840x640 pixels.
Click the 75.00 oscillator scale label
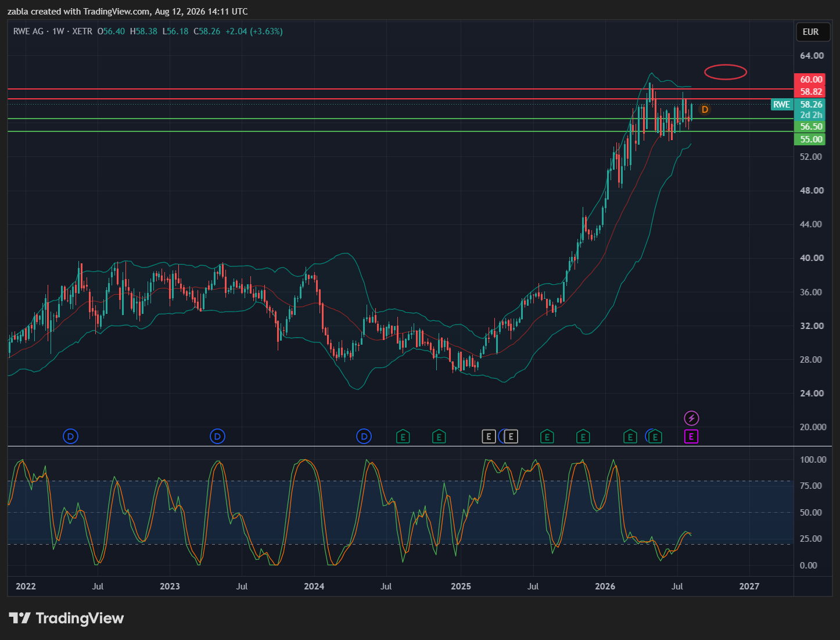point(812,486)
